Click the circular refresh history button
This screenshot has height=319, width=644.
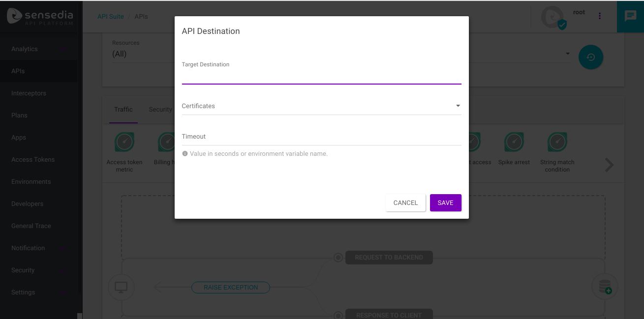point(591,57)
